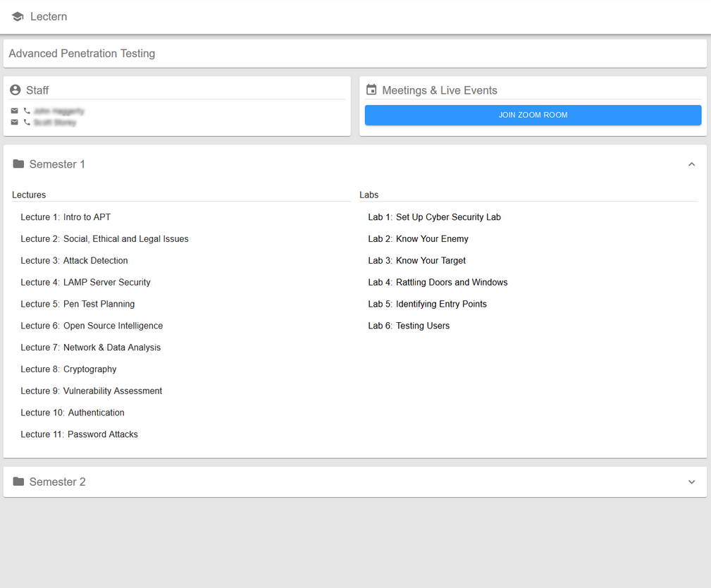The height and width of the screenshot is (588, 711).
Task: Click the second staff member's email icon
Action: coord(15,122)
